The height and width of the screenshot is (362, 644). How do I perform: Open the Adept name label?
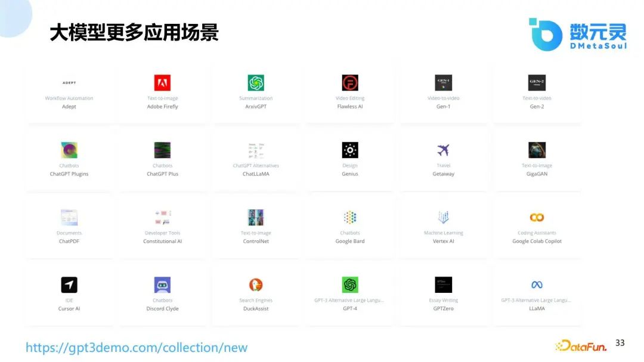coord(69,106)
